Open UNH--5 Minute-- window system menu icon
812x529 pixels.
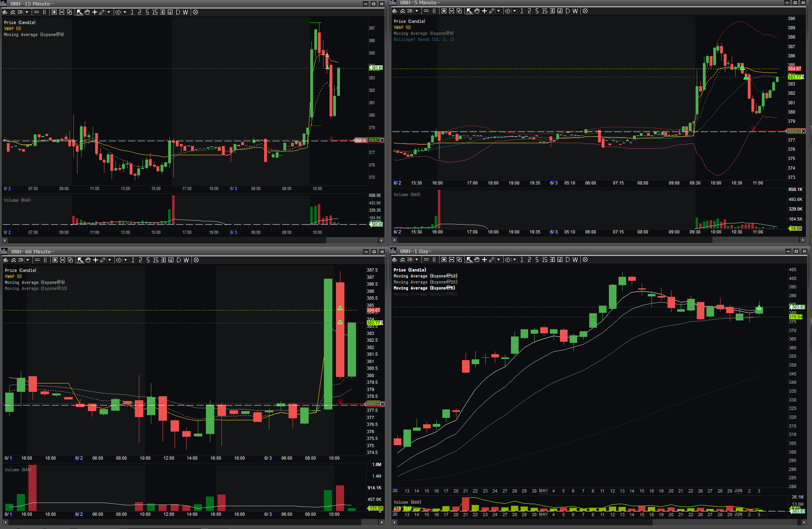(393, 2)
